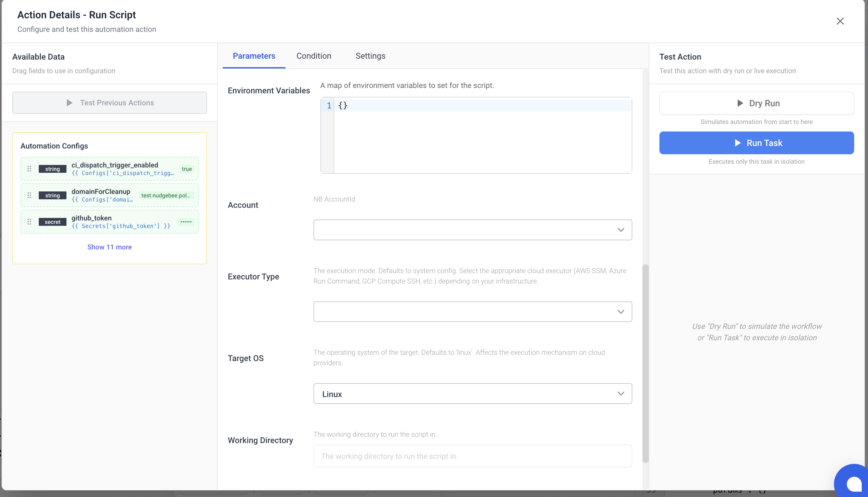Click the 'true' value badge
Image resolution: width=868 pixels, height=497 pixels.
point(187,169)
